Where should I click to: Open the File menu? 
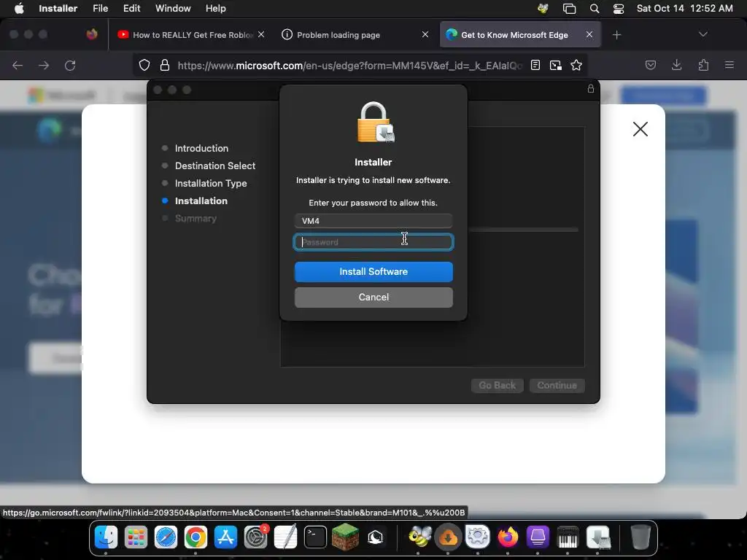click(x=100, y=9)
